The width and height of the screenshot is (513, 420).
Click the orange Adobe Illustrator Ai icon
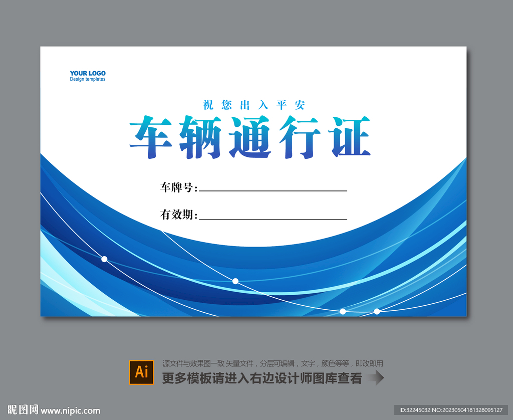point(141,371)
